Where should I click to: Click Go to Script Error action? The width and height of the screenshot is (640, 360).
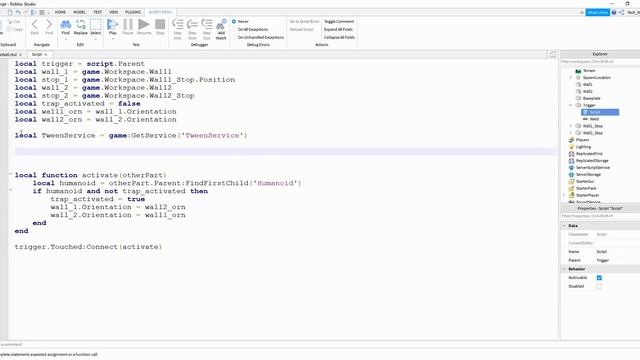(x=304, y=21)
